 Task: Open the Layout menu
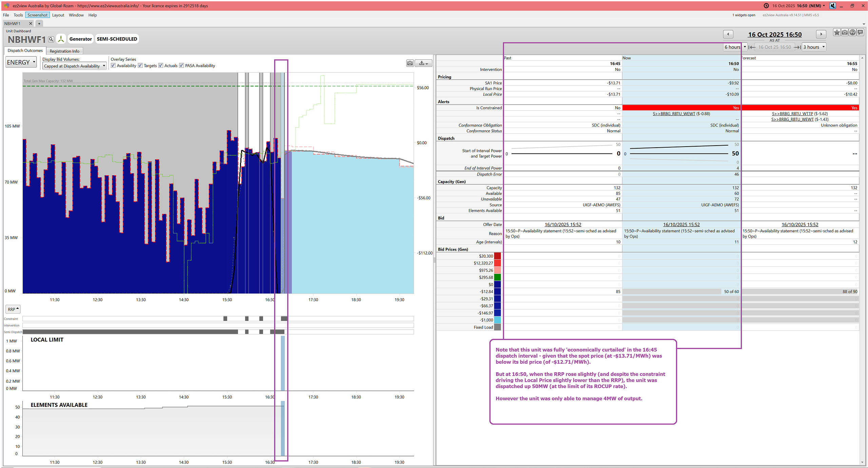[58, 15]
